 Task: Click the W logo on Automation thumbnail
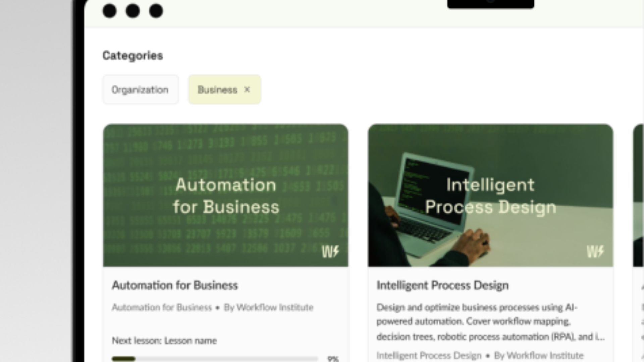[330, 252]
